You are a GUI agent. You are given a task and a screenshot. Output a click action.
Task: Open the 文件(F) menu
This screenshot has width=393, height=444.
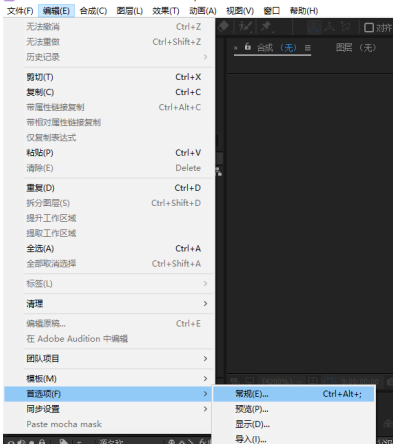(20, 11)
